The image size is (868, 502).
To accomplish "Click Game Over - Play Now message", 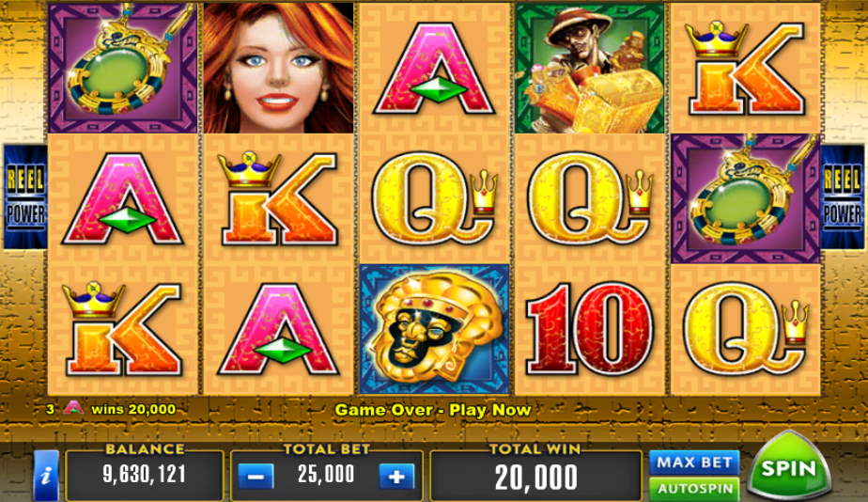I will click(433, 410).
